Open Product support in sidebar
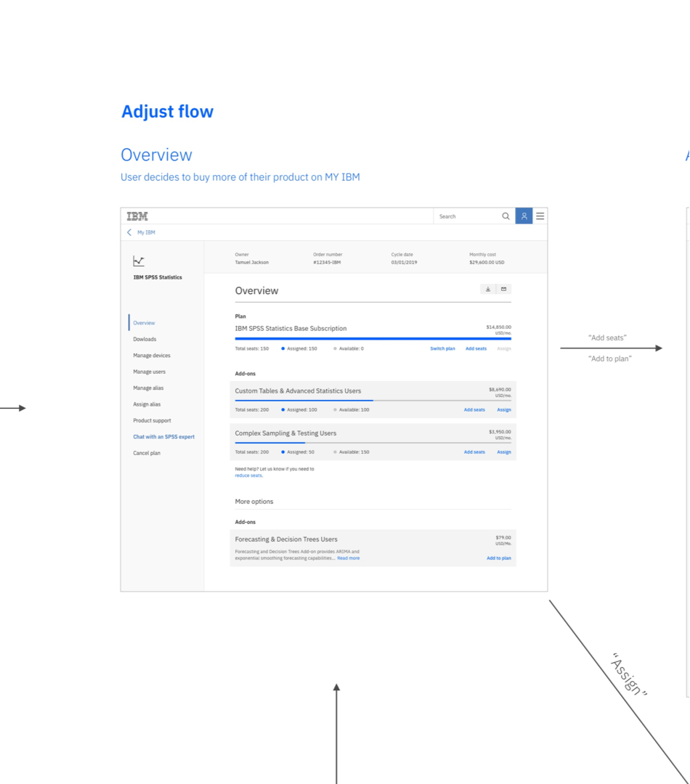 coord(152,420)
